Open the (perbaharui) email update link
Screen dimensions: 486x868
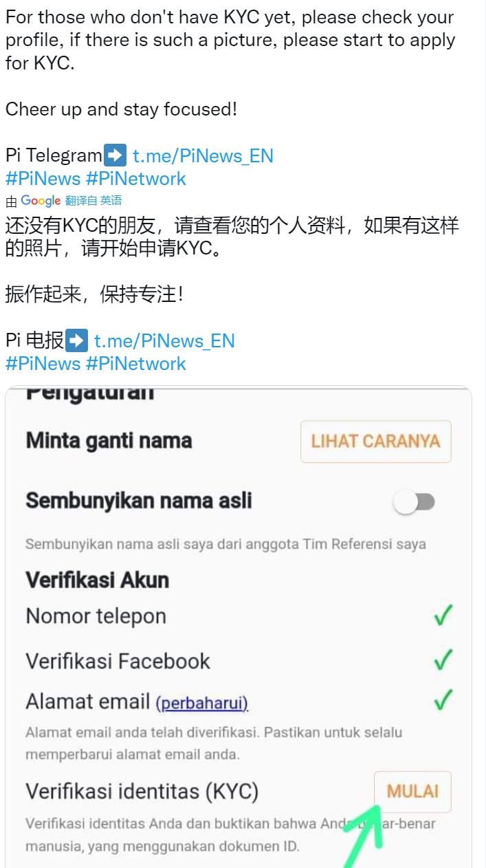[x=201, y=704]
